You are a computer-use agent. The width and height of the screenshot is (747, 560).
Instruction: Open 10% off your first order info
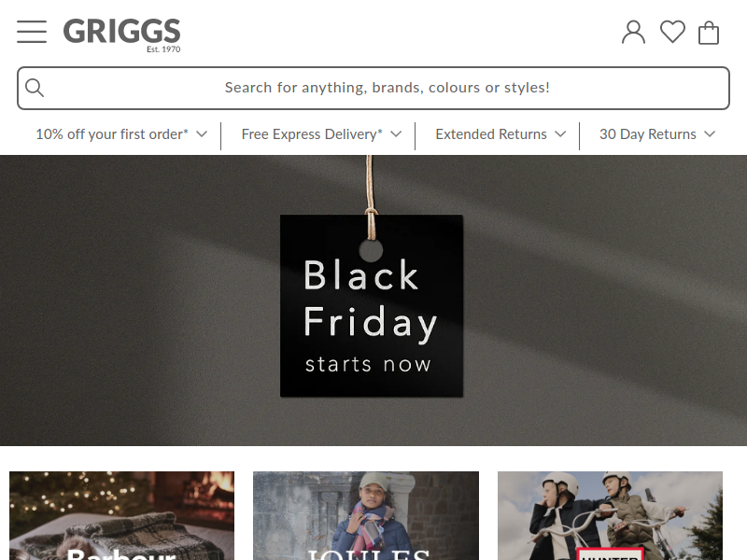(x=112, y=134)
